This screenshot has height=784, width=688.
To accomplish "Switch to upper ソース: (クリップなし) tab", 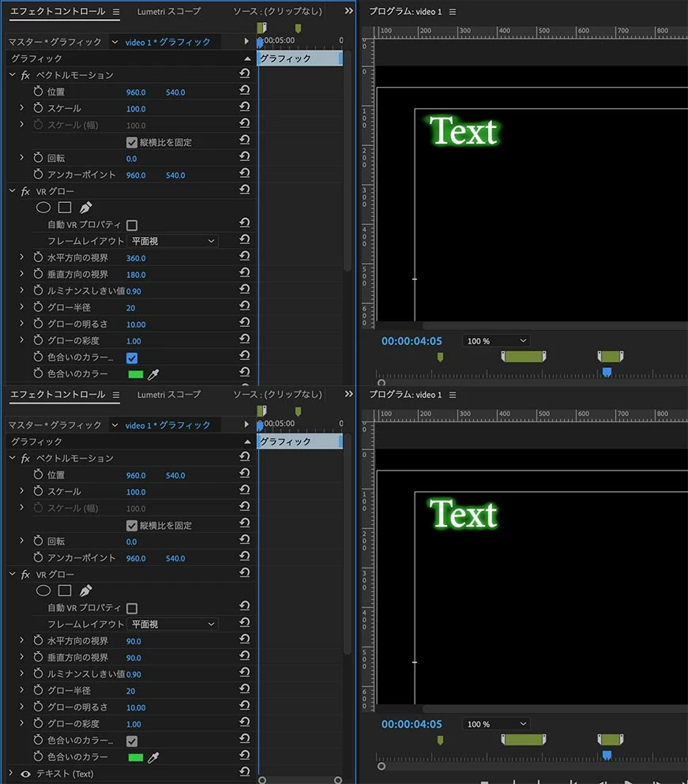I will coord(278,12).
